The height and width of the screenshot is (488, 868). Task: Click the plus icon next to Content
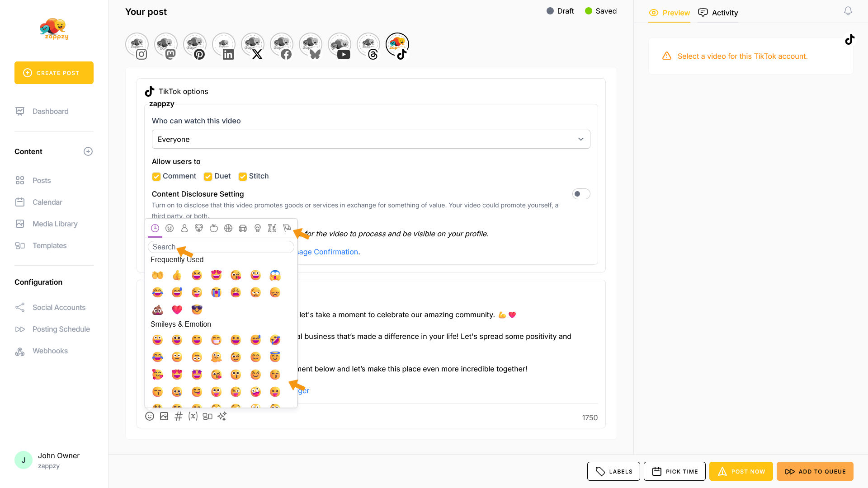(x=88, y=151)
